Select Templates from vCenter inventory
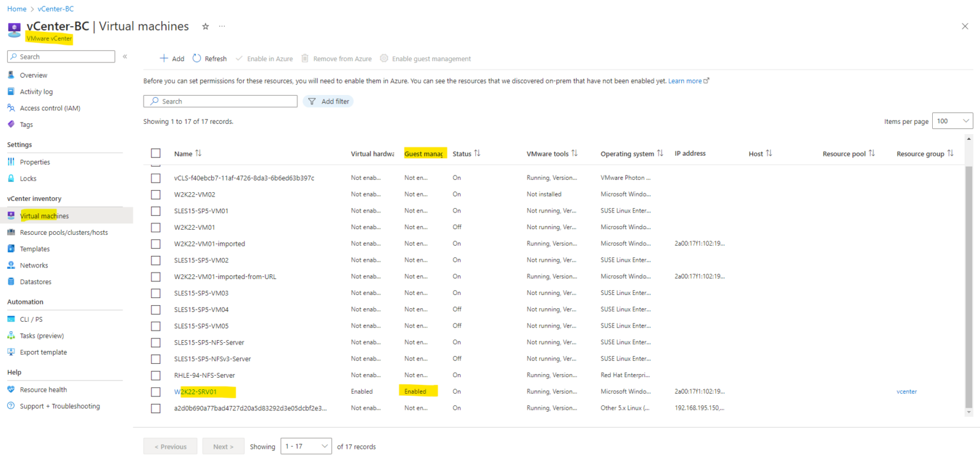The height and width of the screenshot is (464, 980). click(35, 248)
